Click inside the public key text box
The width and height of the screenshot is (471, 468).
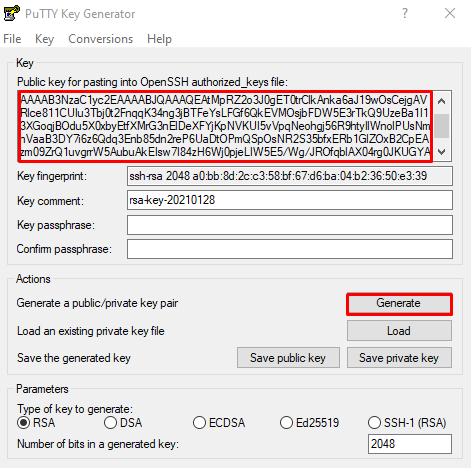tap(225, 126)
